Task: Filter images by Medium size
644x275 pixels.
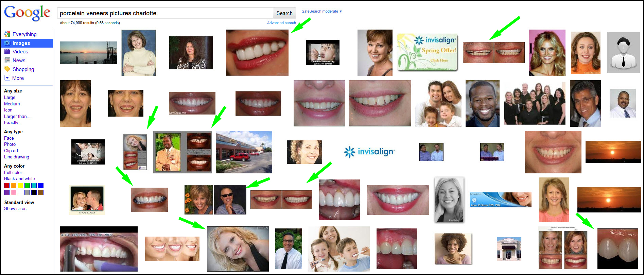Action: (x=12, y=104)
